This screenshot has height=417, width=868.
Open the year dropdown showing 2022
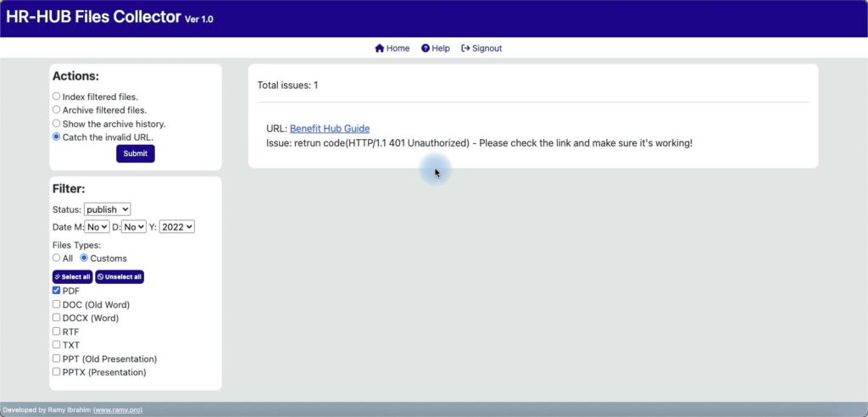177,226
